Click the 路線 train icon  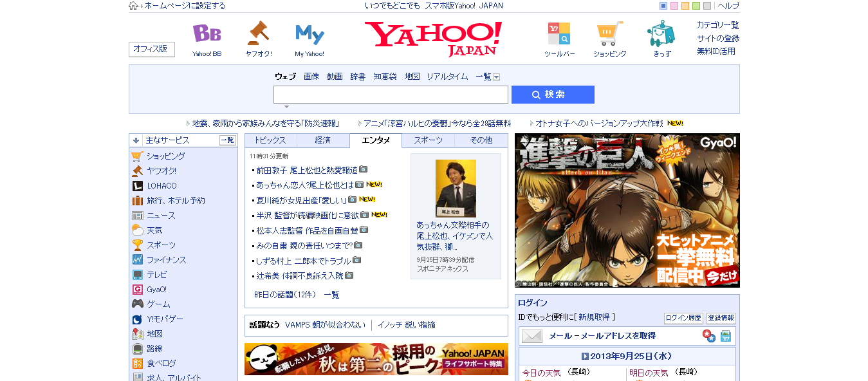(137, 349)
